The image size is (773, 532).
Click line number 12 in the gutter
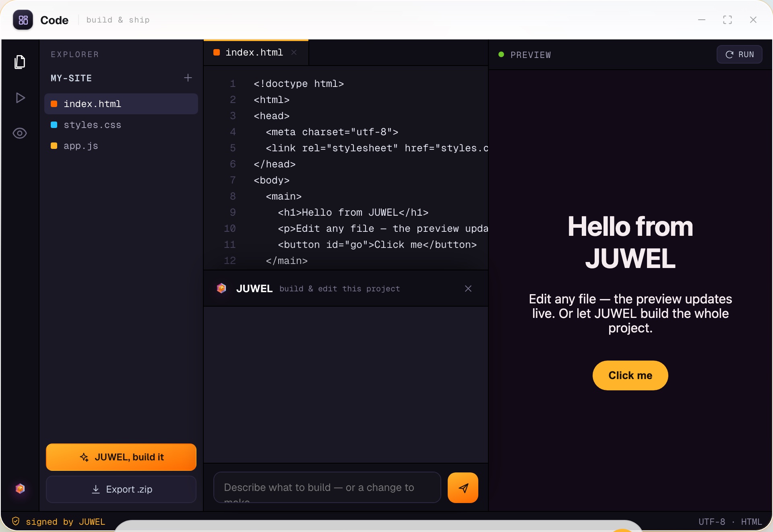230,261
